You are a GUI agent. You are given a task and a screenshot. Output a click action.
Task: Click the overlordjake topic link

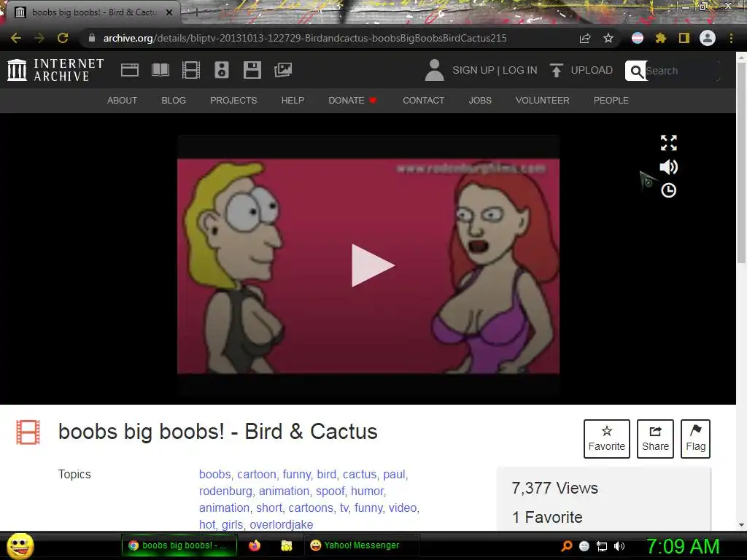click(x=281, y=524)
